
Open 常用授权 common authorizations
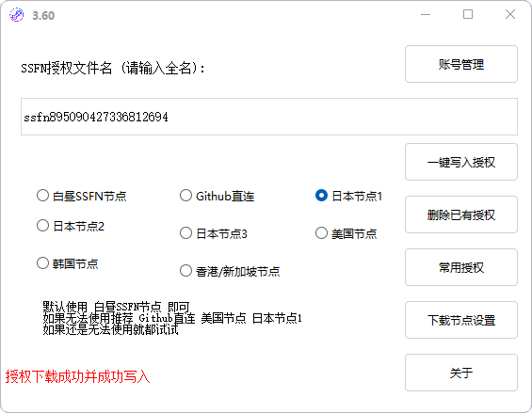pos(461,267)
